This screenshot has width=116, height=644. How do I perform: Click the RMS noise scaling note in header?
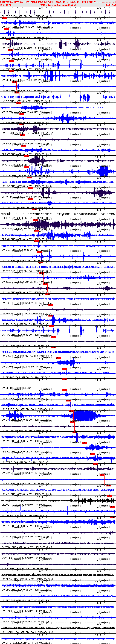point(58,5)
